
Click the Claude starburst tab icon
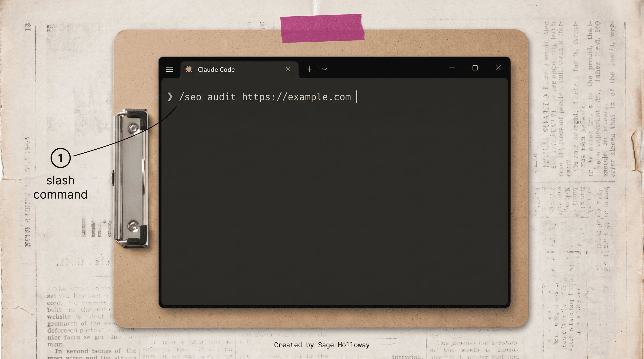[189, 69]
